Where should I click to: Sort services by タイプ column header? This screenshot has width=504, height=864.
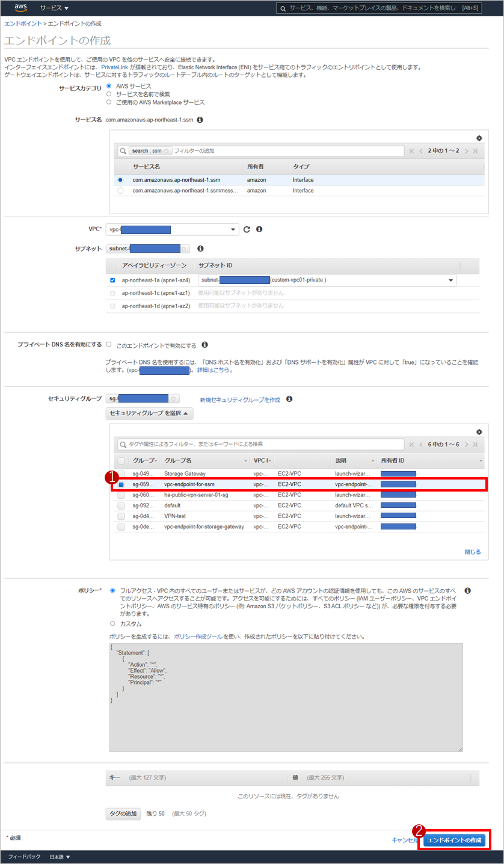click(x=301, y=167)
